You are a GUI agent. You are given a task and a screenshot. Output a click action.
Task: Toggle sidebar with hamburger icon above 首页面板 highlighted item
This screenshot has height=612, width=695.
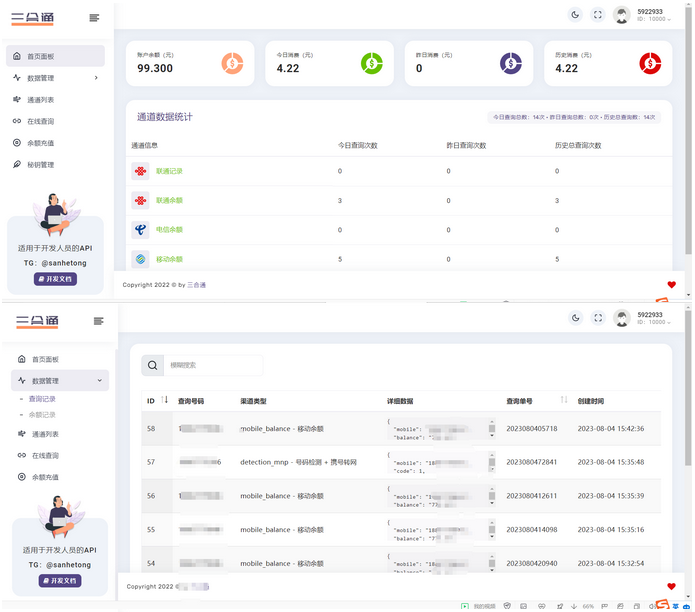tap(94, 18)
